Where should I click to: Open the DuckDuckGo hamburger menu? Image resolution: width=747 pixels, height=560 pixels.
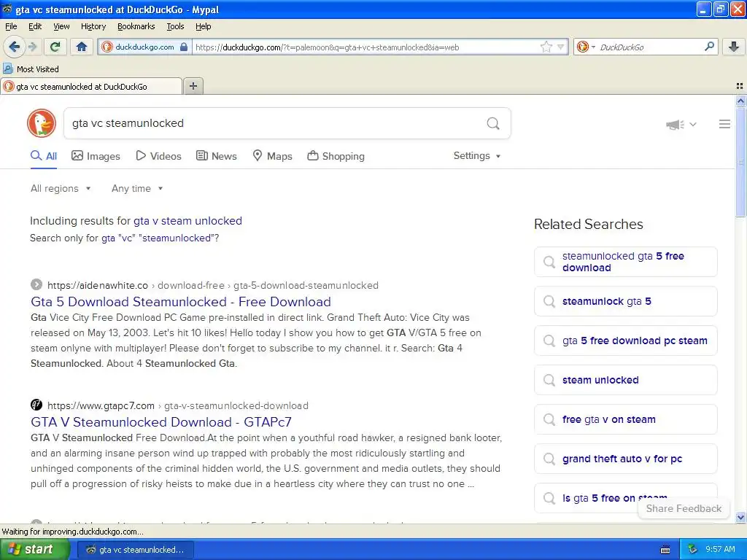(724, 124)
